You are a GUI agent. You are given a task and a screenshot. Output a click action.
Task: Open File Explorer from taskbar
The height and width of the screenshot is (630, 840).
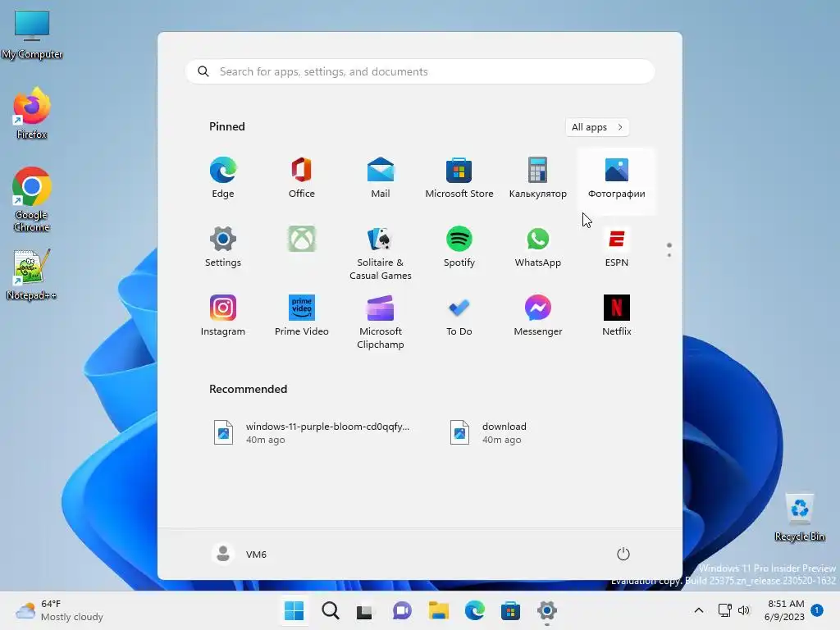coord(438,610)
